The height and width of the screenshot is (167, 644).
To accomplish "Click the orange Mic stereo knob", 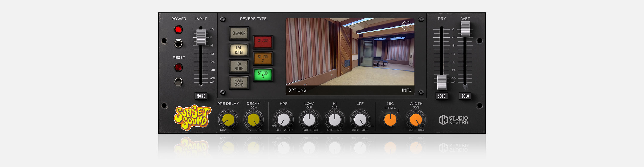I will (390, 120).
